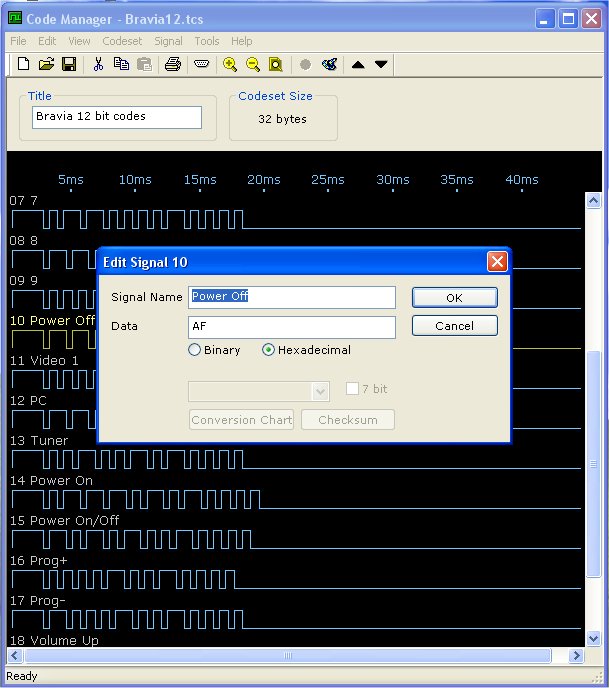The width and height of the screenshot is (609, 688).
Task: Select signal 10 Power Off
Action: tap(52, 321)
